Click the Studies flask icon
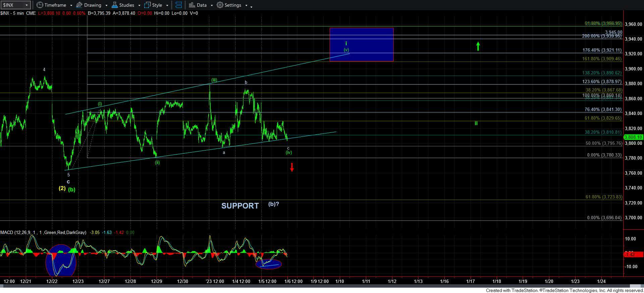The image size is (644, 293). click(115, 5)
